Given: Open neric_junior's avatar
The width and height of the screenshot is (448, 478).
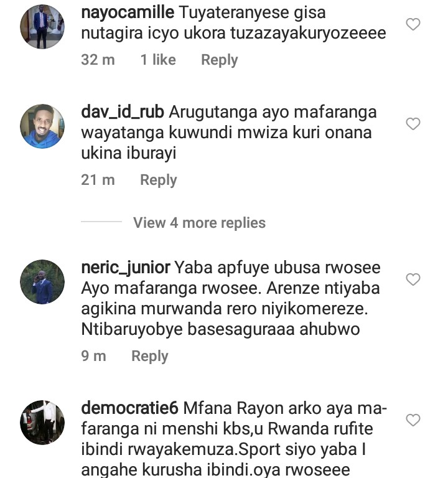Looking at the screenshot, I should pyautogui.click(x=42, y=282).
